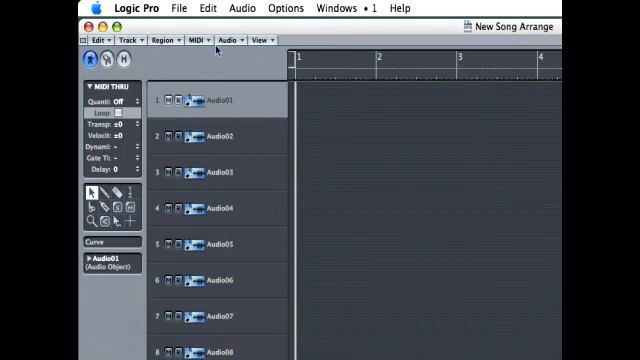This screenshot has height=360, width=640.
Task: Open the Edit menu in menu bar
Action: (208, 8)
